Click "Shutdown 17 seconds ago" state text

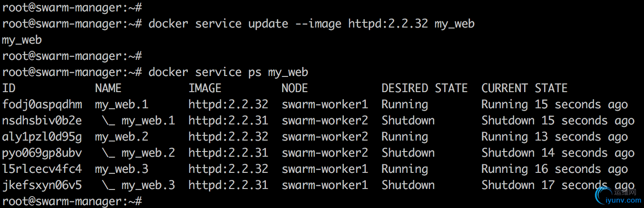coord(558,185)
